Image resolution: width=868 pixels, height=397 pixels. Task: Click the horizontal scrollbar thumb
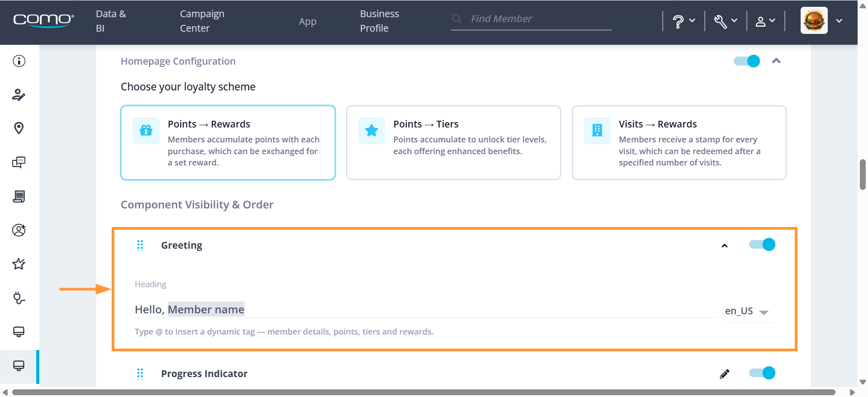point(424,392)
